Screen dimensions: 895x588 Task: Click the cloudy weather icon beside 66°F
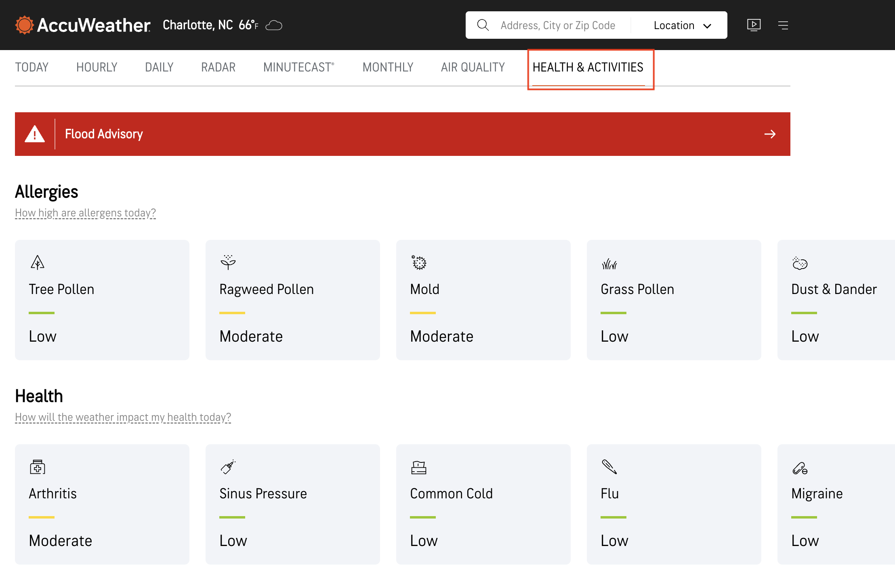pos(274,25)
